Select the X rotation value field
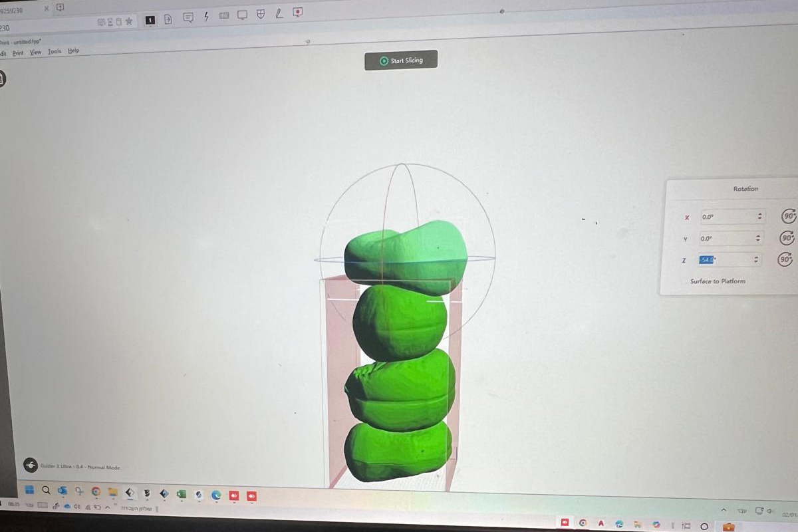This screenshot has width=798, height=532. pyautogui.click(x=732, y=217)
